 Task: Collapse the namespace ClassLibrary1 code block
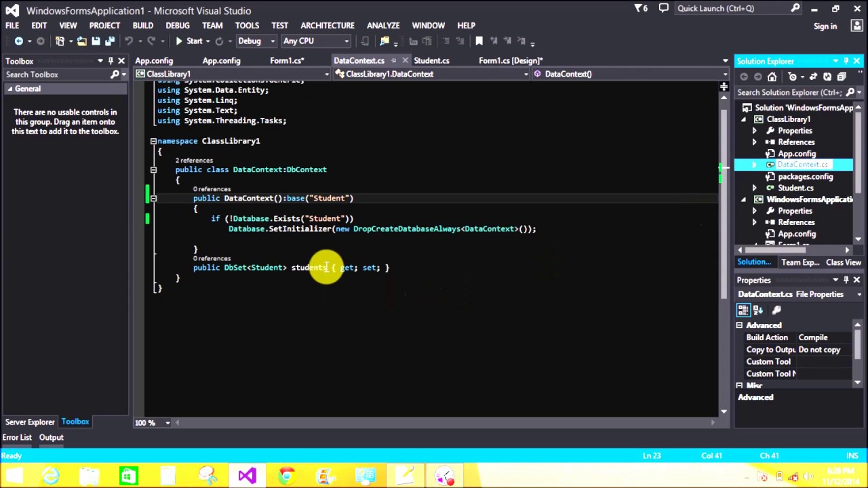[153, 141]
